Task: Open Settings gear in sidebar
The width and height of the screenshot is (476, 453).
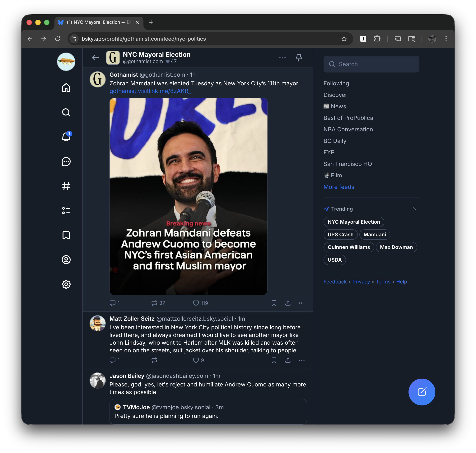Action: tap(66, 284)
